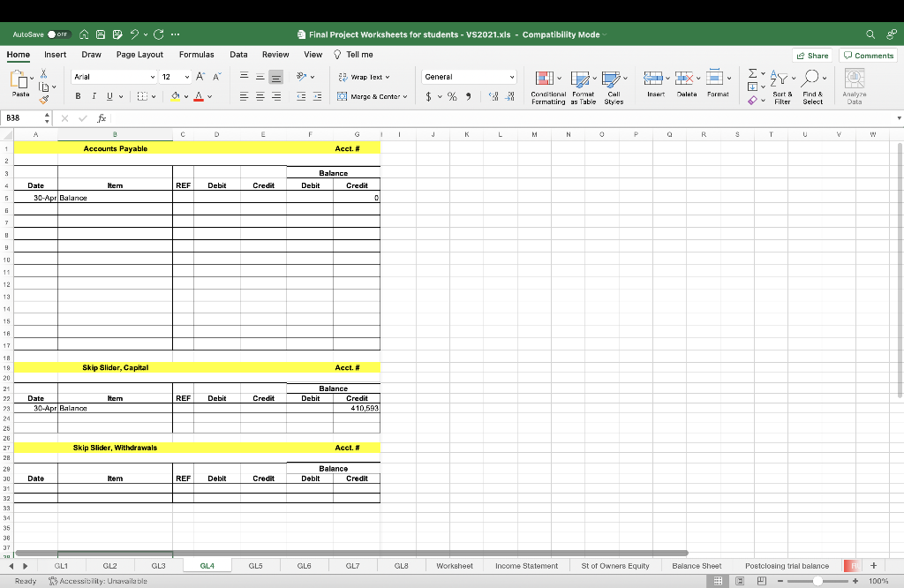
Task: Open more quick access options ellipsis
Action: (176, 34)
